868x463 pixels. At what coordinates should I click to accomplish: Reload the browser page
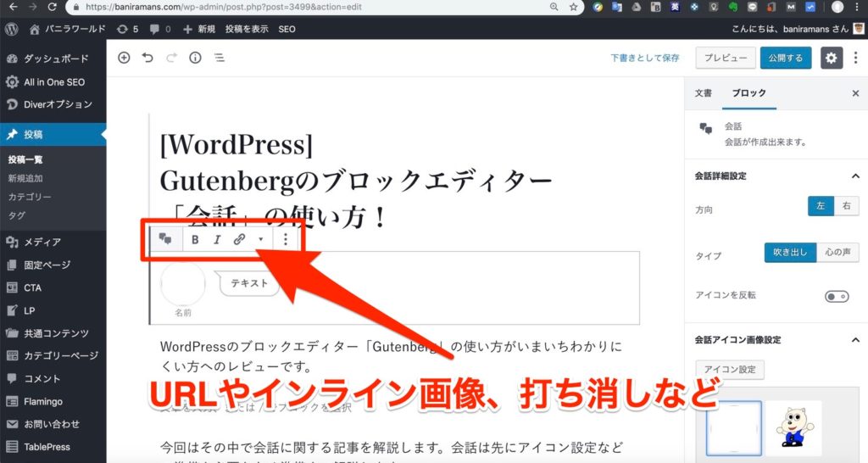52,7
